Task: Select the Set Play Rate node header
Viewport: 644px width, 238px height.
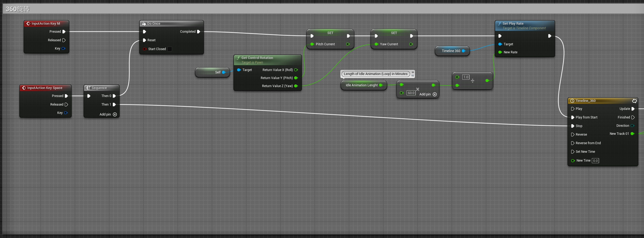Action: coord(525,25)
